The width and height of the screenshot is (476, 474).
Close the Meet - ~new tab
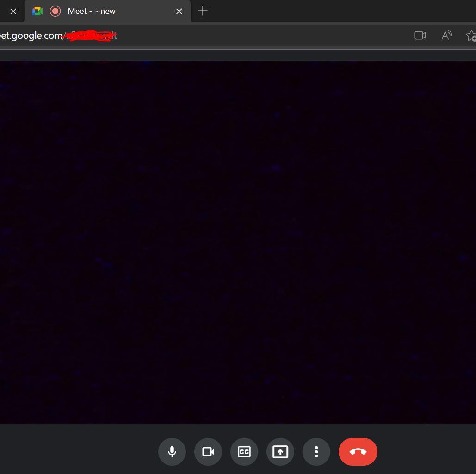coord(179,12)
